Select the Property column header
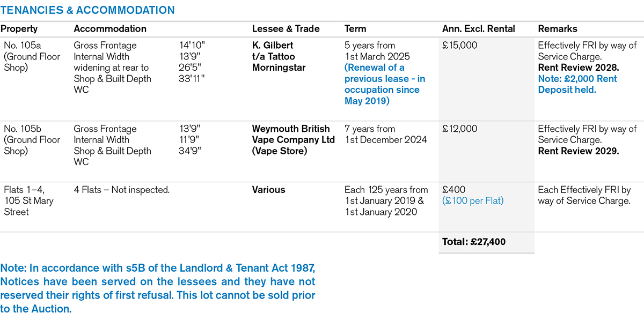Image resolution: width=644 pixels, height=335 pixels. pyautogui.click(x=19, y=29)
